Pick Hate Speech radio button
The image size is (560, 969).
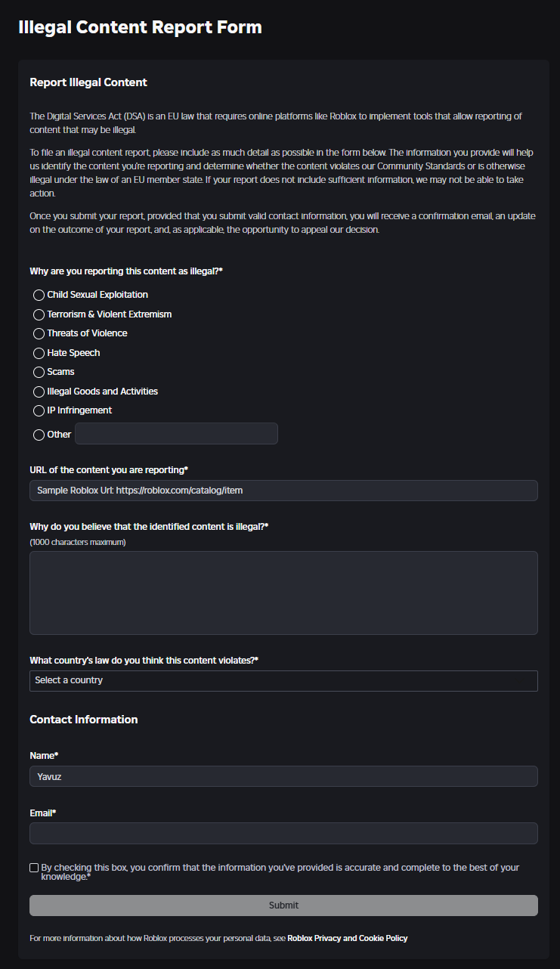pos(39,353)
